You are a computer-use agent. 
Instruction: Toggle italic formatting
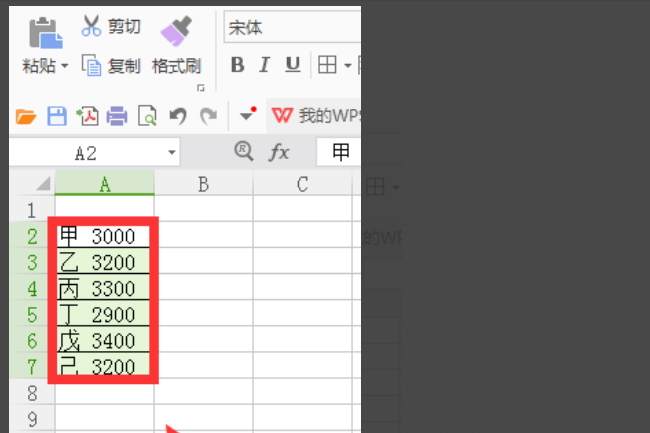pos(264,65)
